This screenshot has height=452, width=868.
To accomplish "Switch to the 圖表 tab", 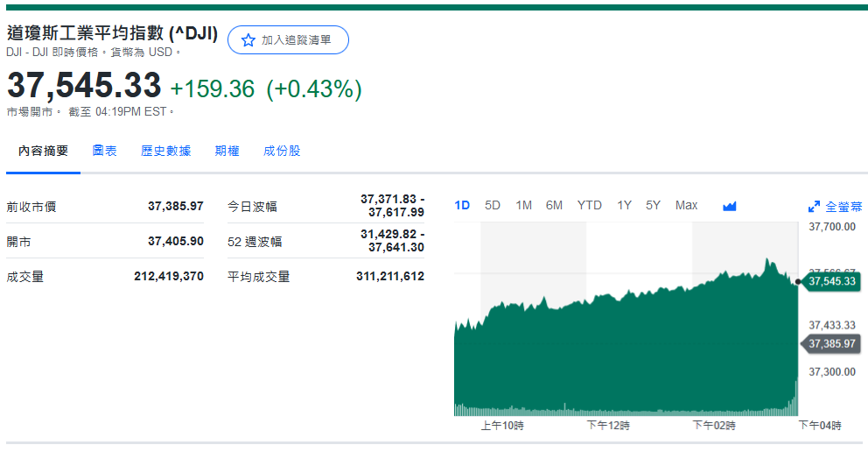I will (x=105, y=151).
